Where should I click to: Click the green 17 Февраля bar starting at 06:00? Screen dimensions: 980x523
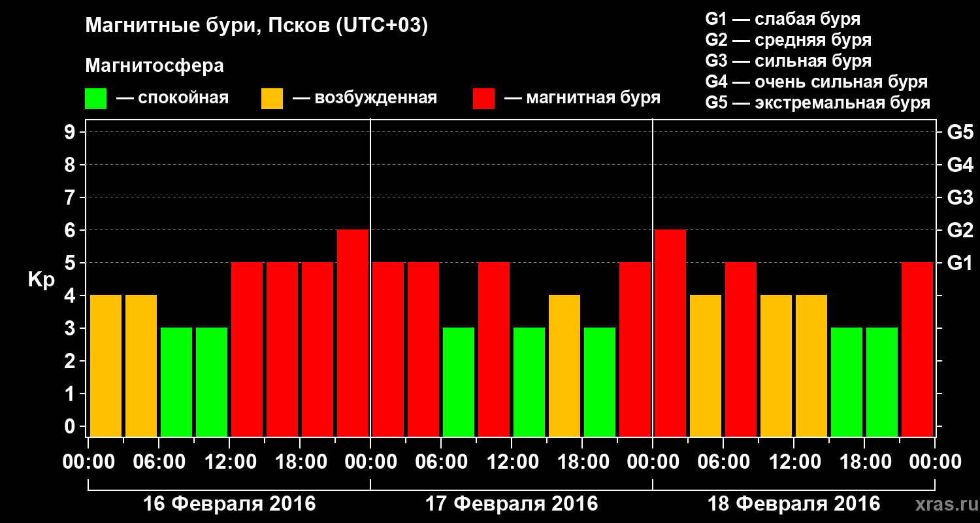pyautogui.click(x=459, y=382)
